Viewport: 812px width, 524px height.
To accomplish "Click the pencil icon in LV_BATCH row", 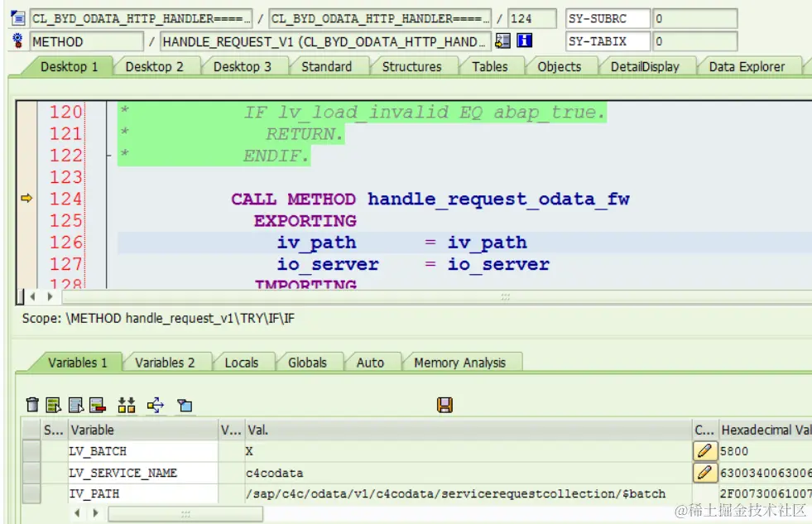I will [704, 451].
